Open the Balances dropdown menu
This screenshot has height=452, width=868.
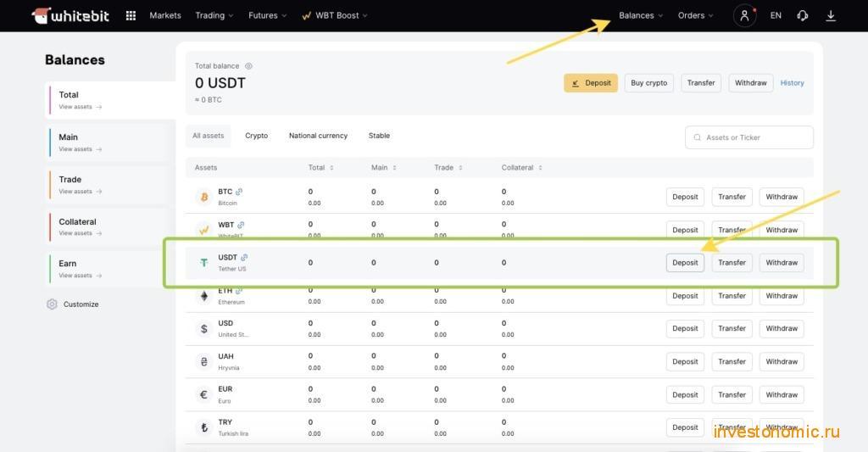pos(641,15)
